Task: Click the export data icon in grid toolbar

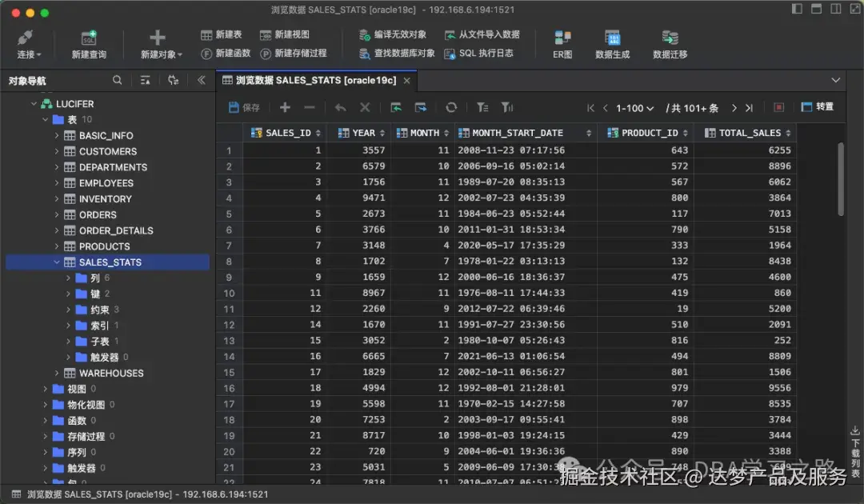Action: point(421,107)
